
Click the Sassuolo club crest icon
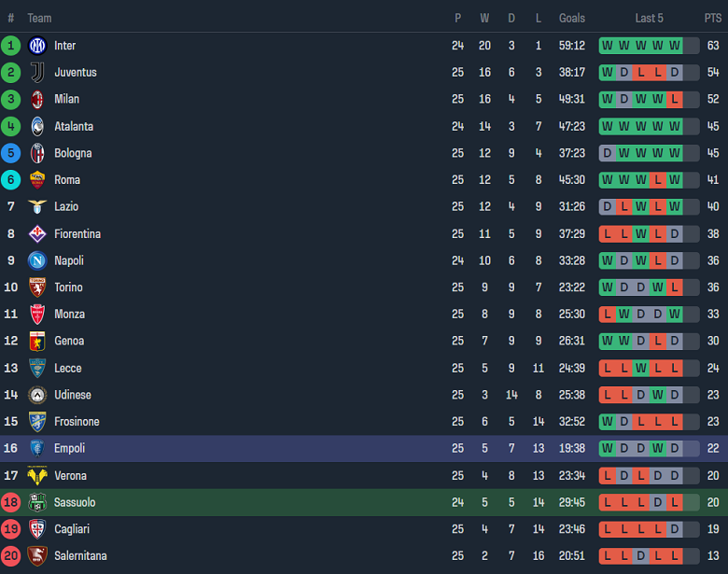(37, 503)
